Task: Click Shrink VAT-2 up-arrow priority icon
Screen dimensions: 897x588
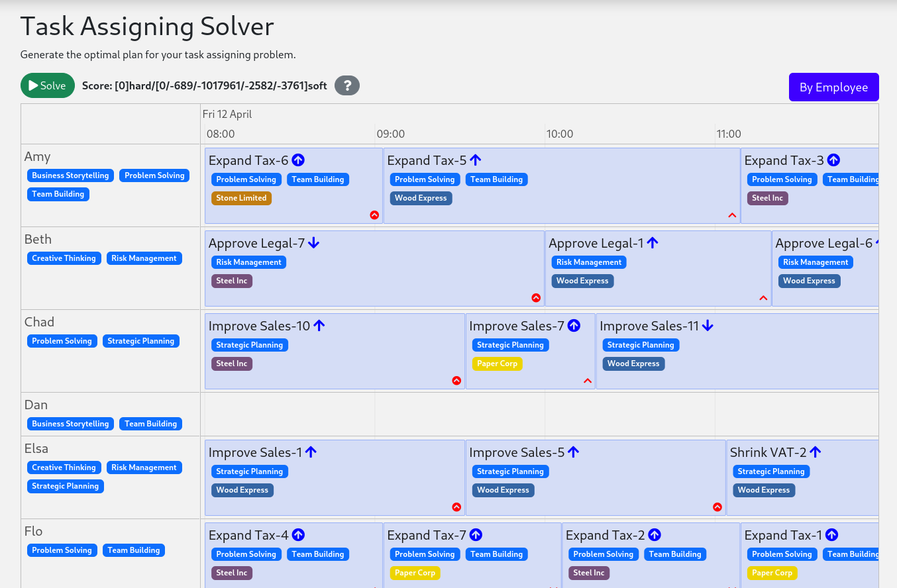Action: (816, 452)
